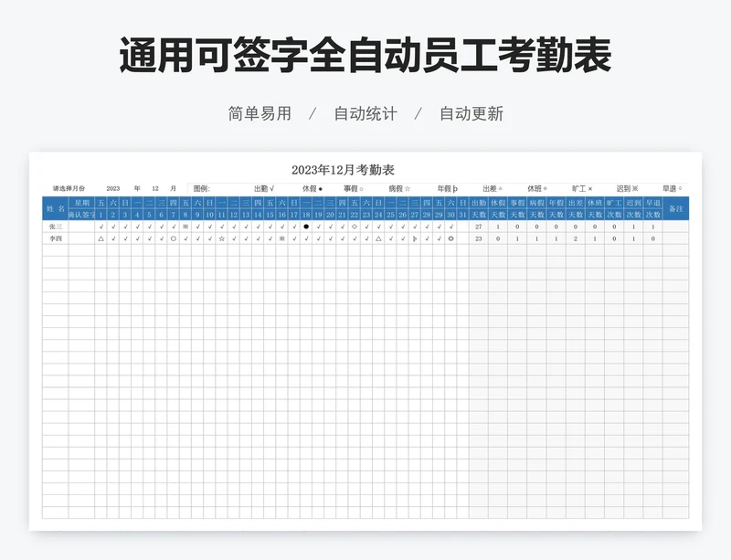Screen dimensions: 731x560
Task: Click the 休假 ● legend entry
Action: pos(313,188)
